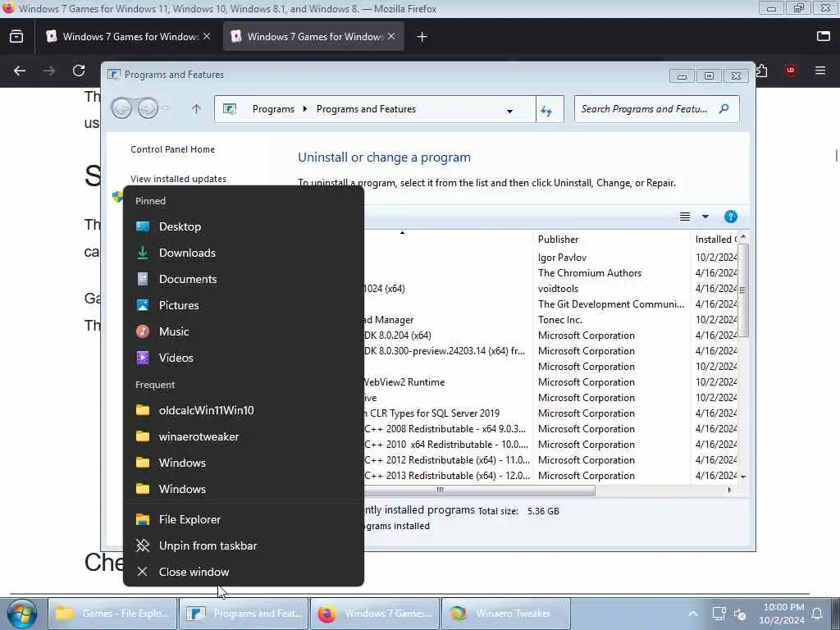
Task: Go up one level in Control Panel
Action: (x=196, y=109)
